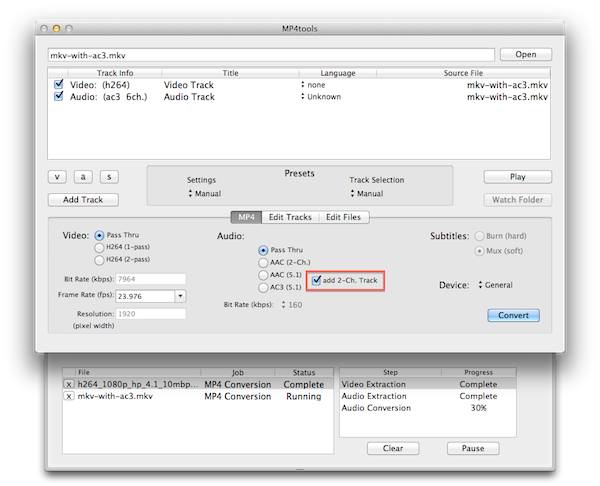Select Audio Pass Thru radio button

pyautogui.click(x=263, y=250)
